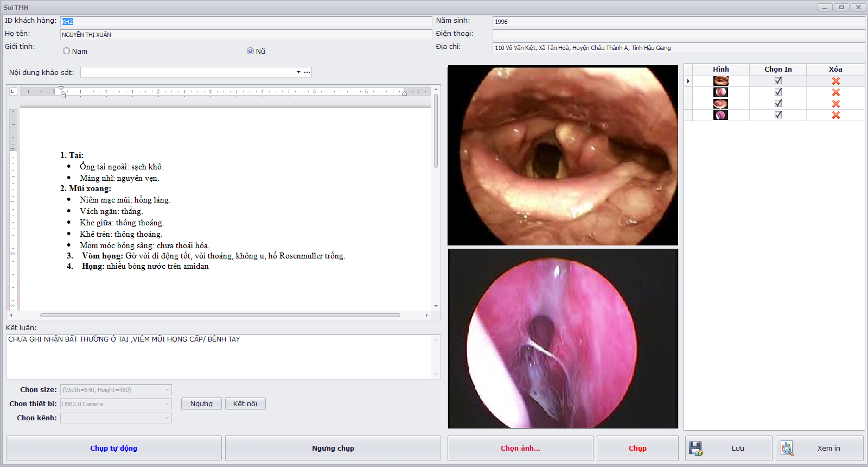Delete the second image with red X

tap(835, 92)
